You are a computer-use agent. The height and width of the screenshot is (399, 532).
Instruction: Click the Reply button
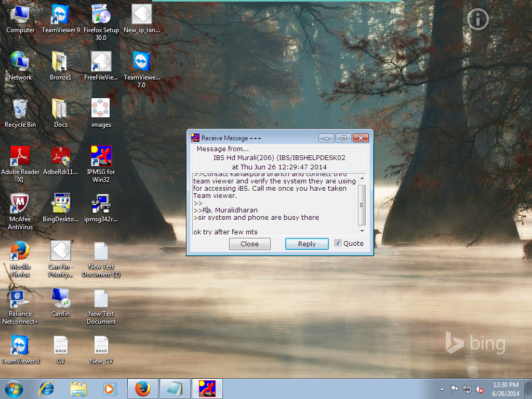click(x=307, y=244)
